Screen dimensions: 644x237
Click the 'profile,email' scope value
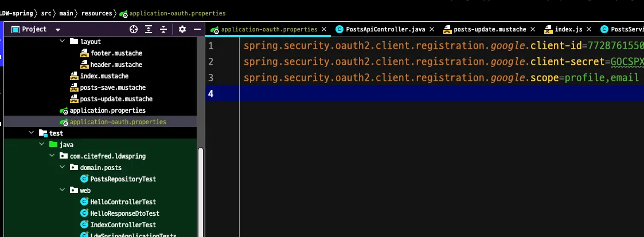(x=602, y=77)
